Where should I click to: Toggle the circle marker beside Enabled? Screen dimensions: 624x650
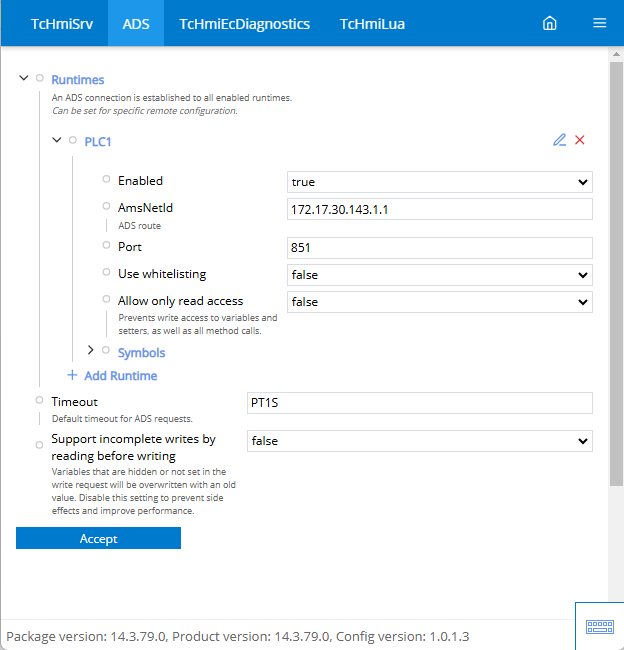(x=107, y=179)
